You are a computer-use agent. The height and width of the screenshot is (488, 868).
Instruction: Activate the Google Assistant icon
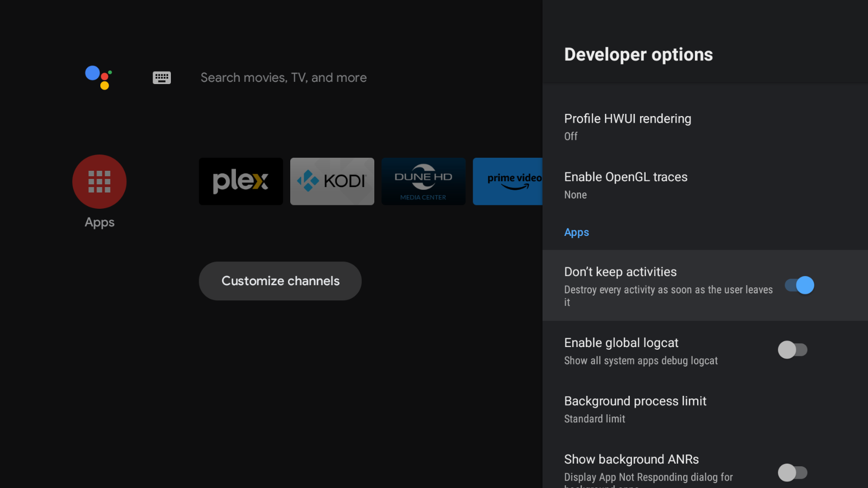99,78
